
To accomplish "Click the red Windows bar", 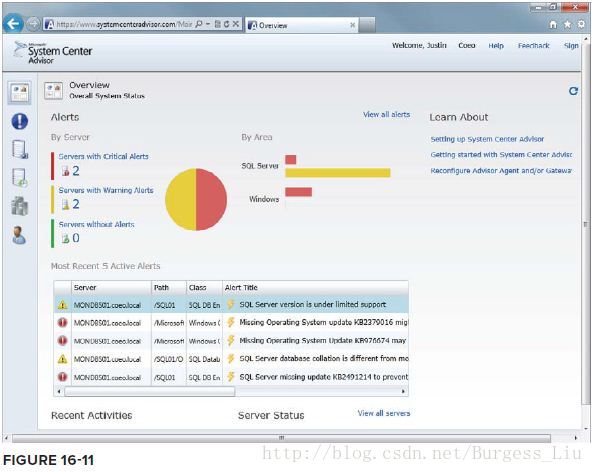I will tap(299, 192).
